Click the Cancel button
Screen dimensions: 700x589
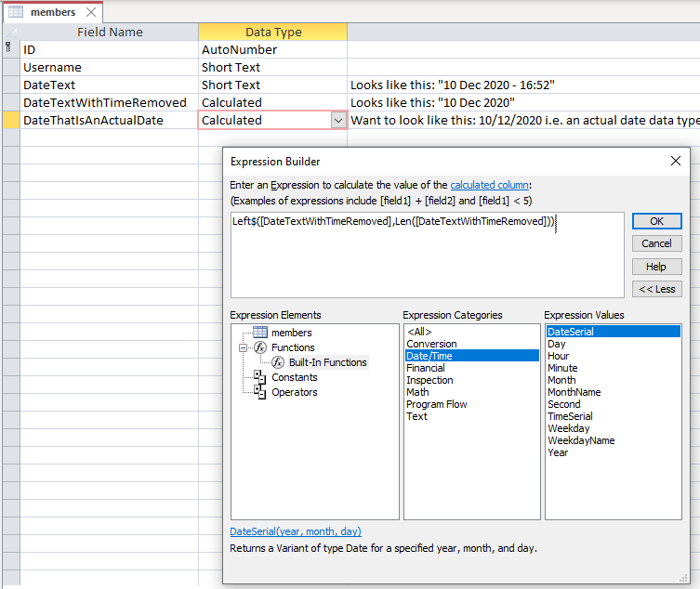coord(656,243)
